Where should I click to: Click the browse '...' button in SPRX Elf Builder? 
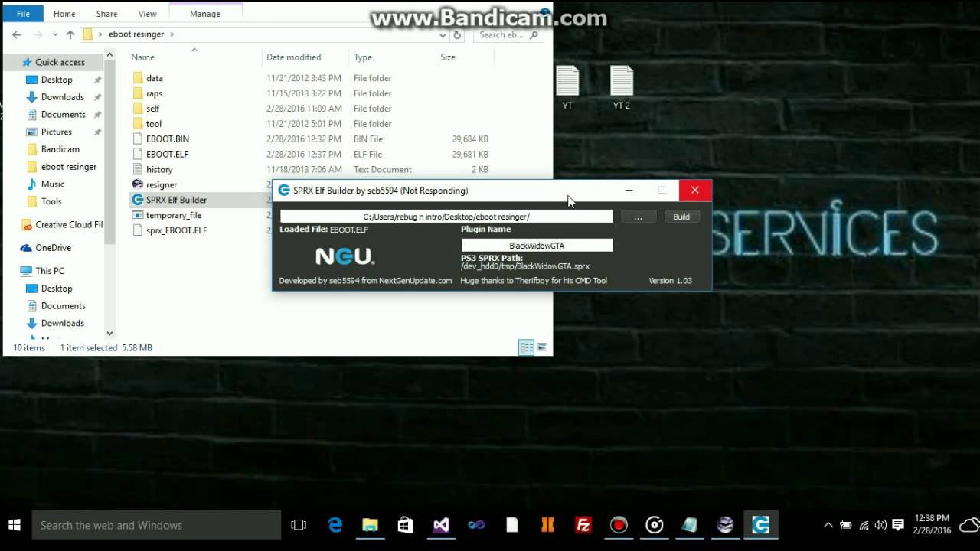(638, 217)
